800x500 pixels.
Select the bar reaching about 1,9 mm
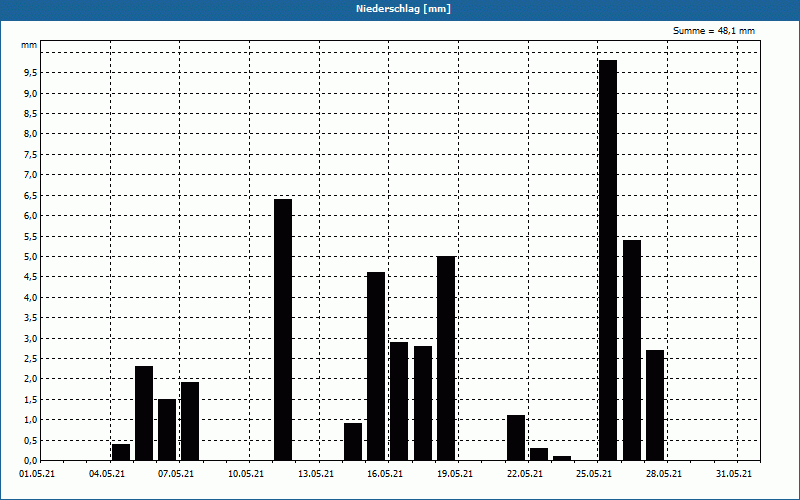190,421
